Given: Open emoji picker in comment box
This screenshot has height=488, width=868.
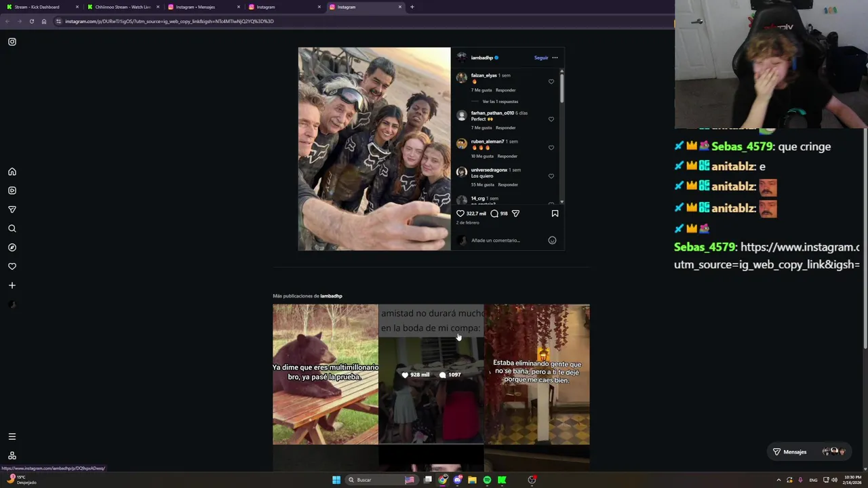Looking at the screenshot, I should (552, 240).
